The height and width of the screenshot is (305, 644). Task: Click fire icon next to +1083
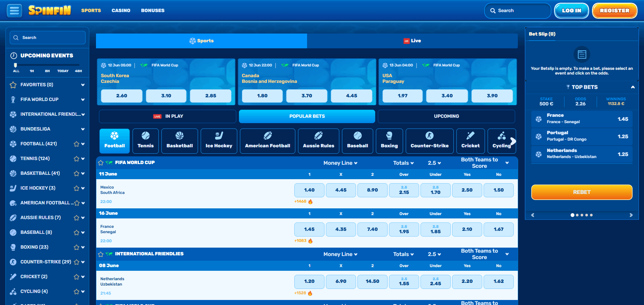(x=310, y=241)
